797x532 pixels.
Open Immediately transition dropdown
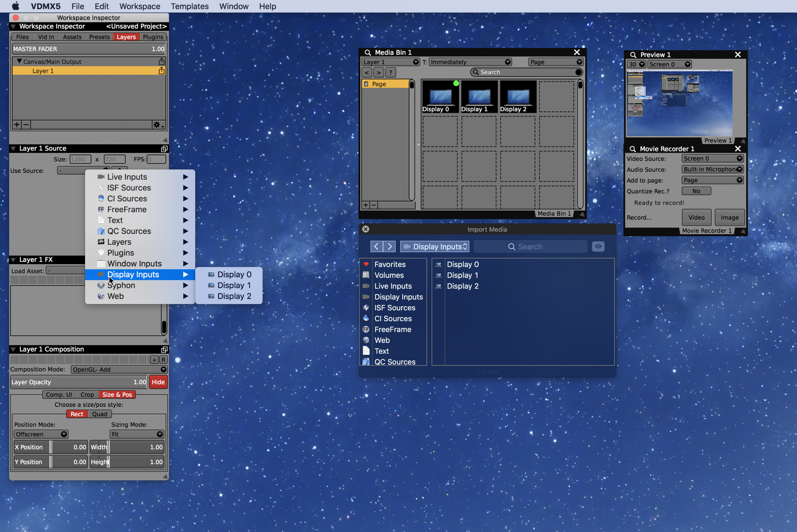[x=470, y=62]
